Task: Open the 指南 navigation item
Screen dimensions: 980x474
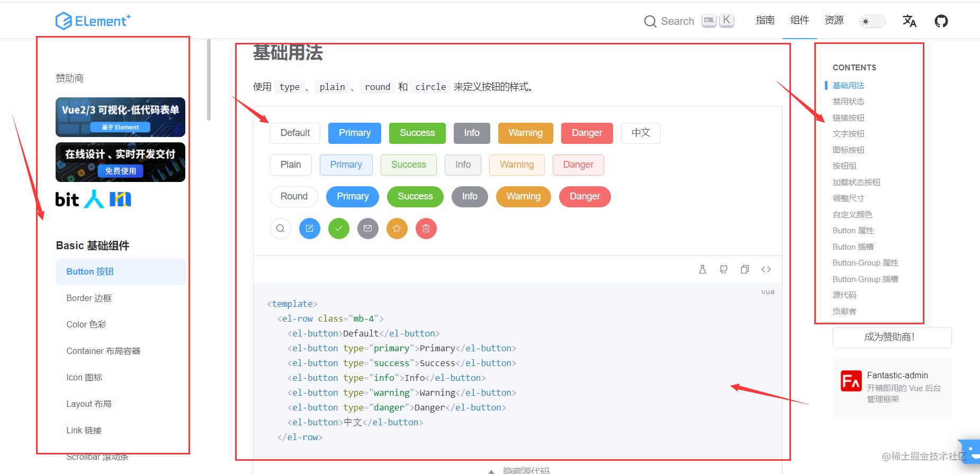Action: 765,20
